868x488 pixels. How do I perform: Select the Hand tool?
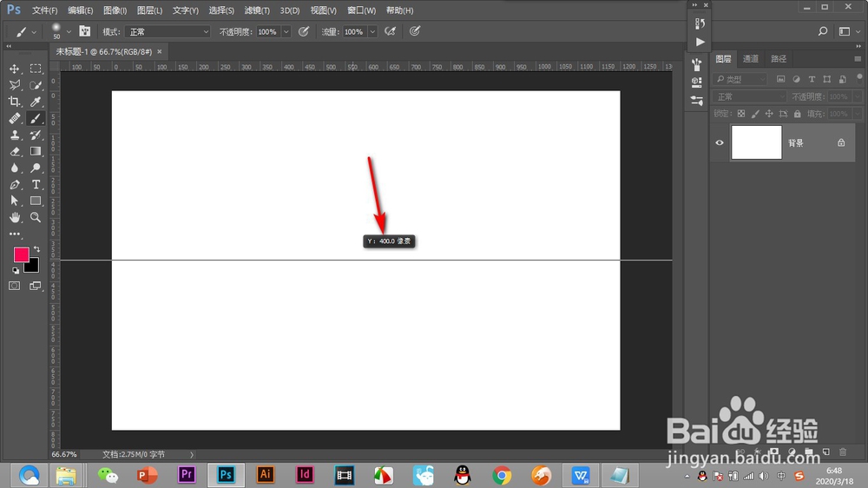pos(15,217)
